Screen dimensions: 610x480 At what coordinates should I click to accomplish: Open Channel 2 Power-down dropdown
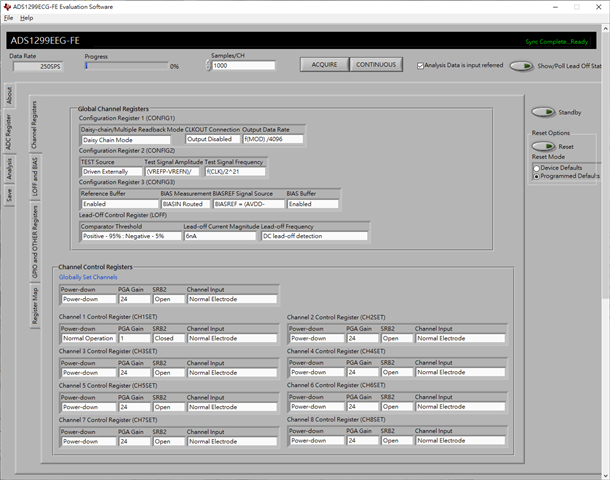[x=317, y=338]
